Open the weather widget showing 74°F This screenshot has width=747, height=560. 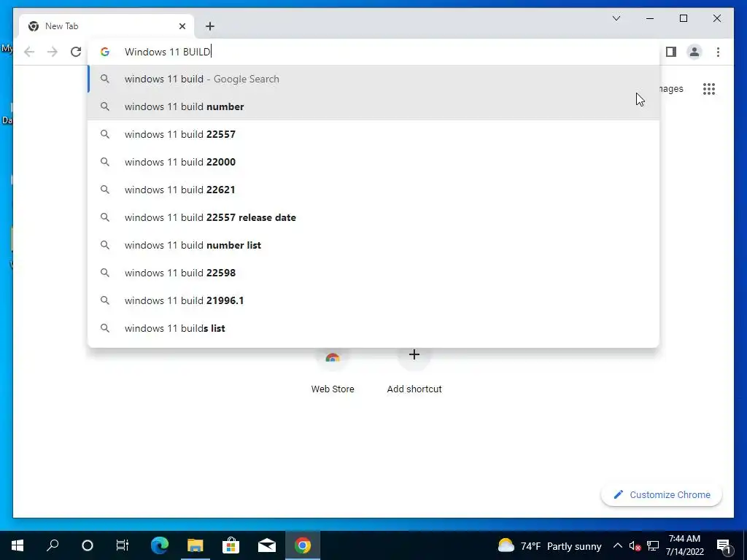coord(549,545)
